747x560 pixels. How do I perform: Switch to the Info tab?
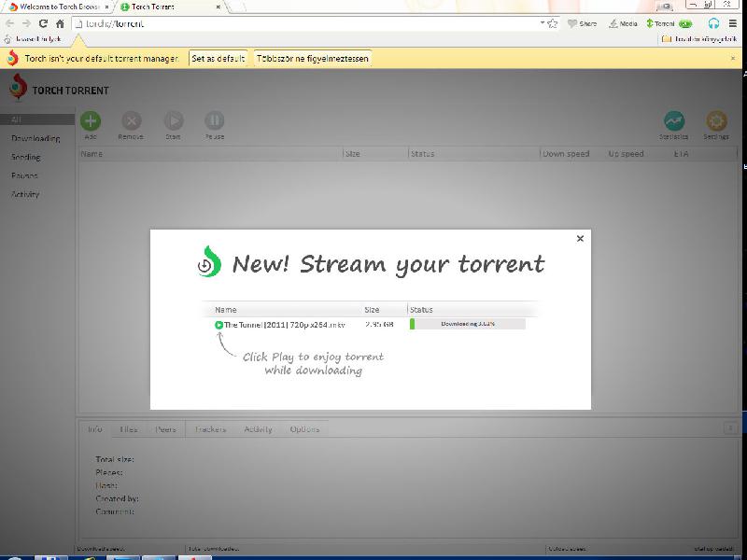95,429
